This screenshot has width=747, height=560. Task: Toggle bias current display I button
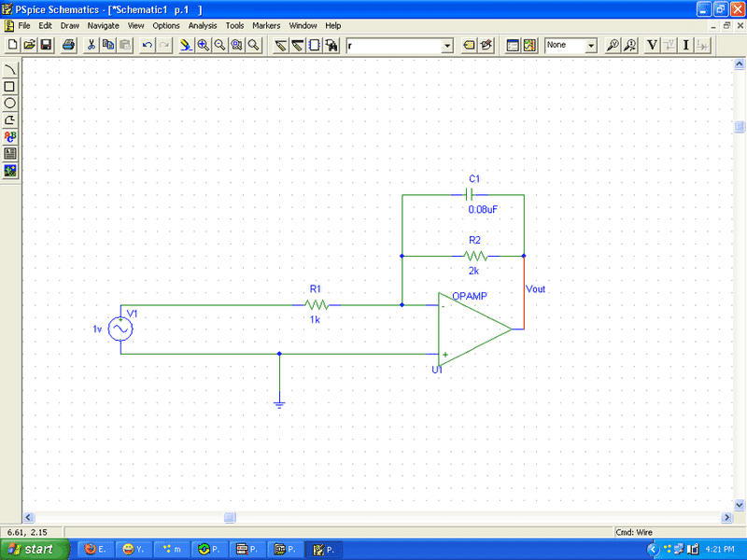pyautogui.click(x=686, y=45)
